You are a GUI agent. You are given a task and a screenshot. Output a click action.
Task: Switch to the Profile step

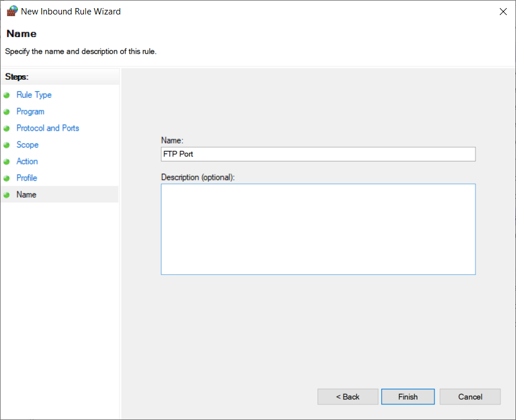coord(27,178)
